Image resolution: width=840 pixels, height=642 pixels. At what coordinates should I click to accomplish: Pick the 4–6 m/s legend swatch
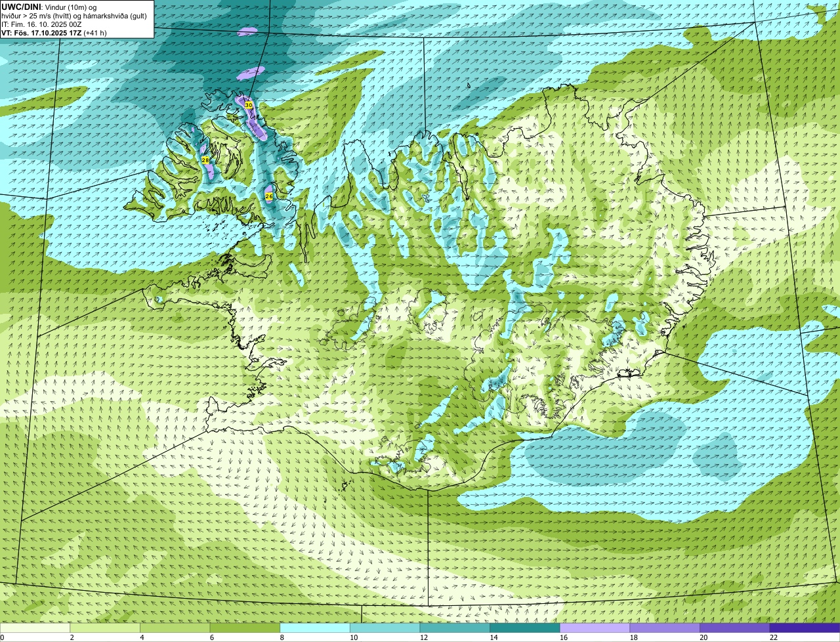[x=175, y=628]
